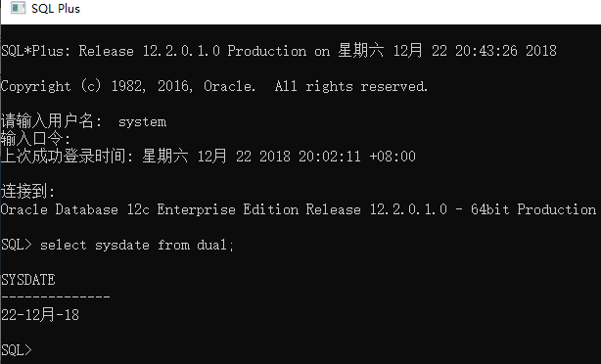Click the 输入口令 password prompt line
The height and width of the screenshot is (364, 601).
point(35,138)
